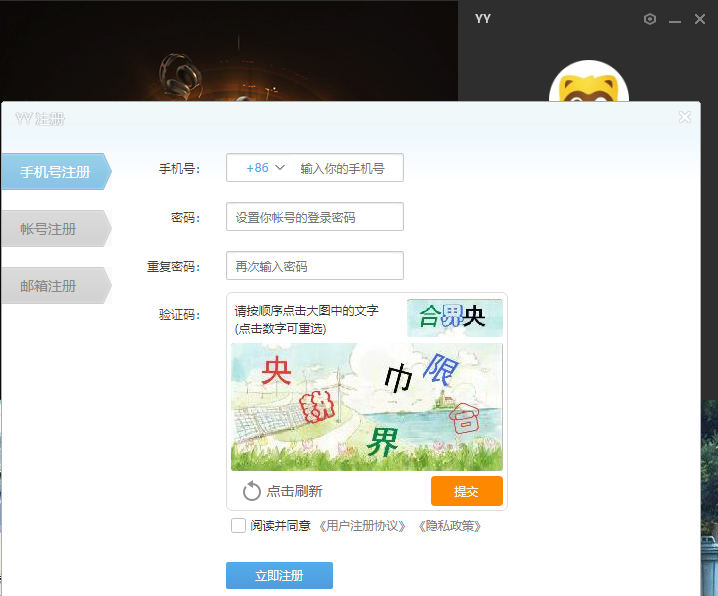The height and width of the screenshot is (596, 718).
Task: Click the red 央 character in the captcha image
Action: point(276,371)
